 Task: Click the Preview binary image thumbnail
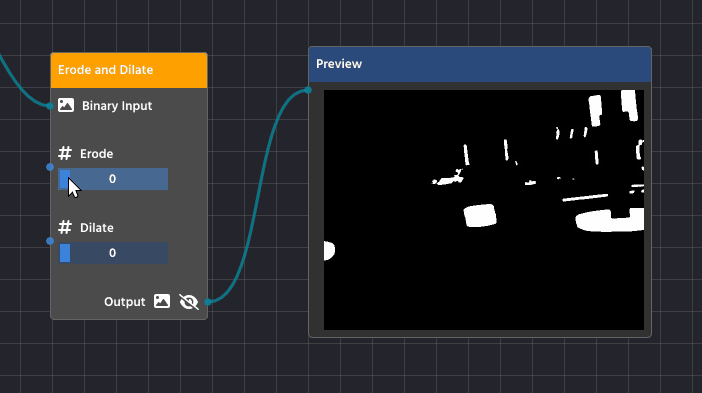click(x=484, y=210)
